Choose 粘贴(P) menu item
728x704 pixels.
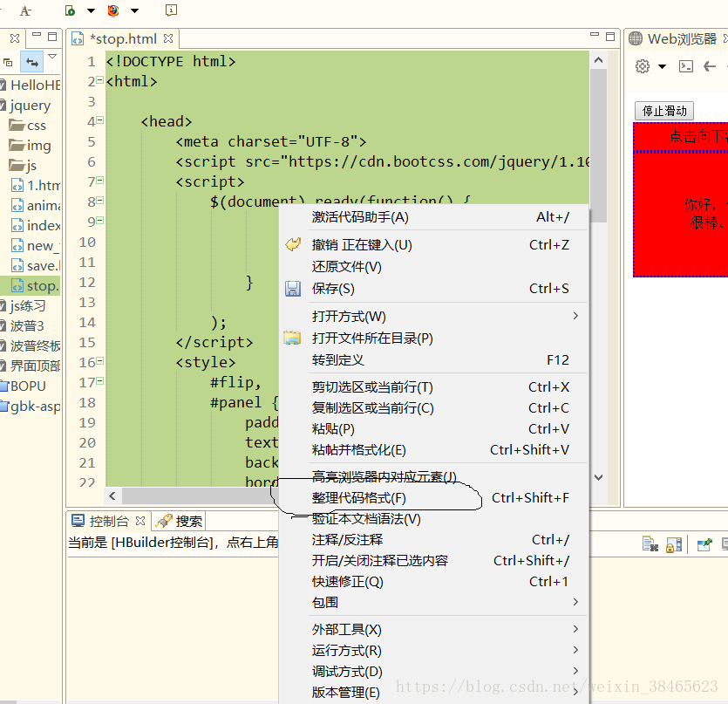coord(434,429)
